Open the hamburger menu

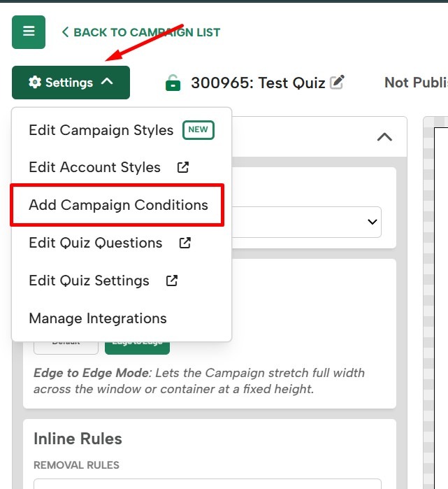click(x=29, y=31)
